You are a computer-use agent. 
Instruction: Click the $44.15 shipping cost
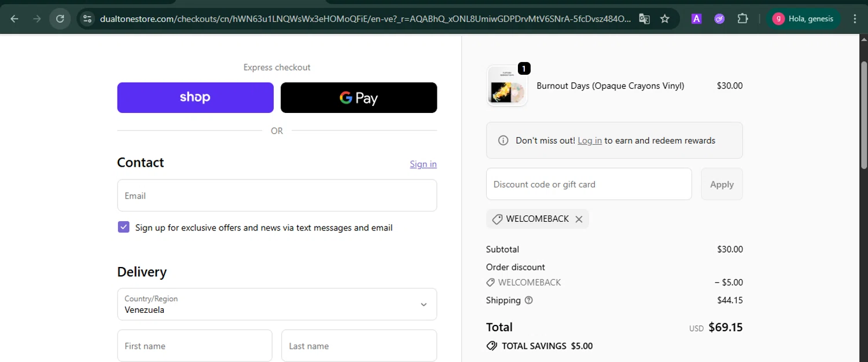point(730,300)
